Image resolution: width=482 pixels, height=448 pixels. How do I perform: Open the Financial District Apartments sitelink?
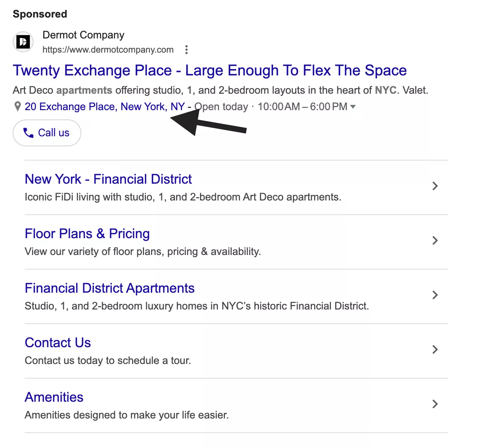pyautogui.click(x=109, y=288)
